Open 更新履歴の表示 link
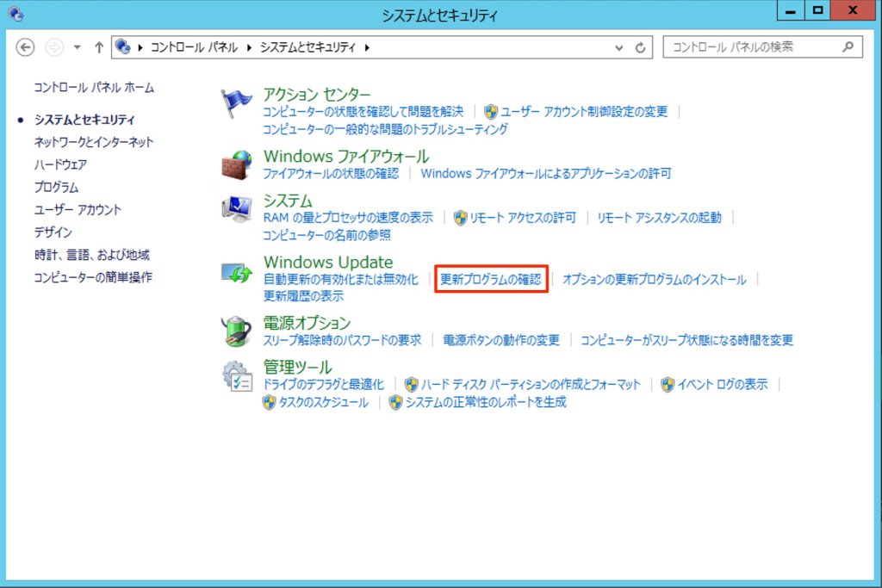Viewport: 882px width, 588px height. pos(303,295)
